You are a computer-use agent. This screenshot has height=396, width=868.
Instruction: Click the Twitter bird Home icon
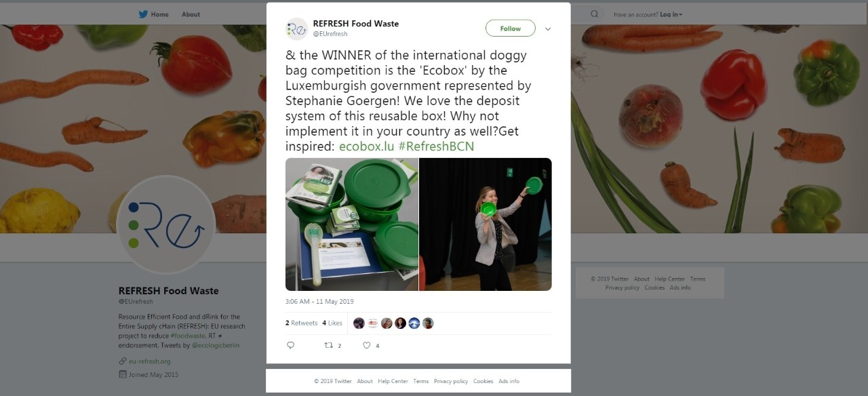coord(143,14)
